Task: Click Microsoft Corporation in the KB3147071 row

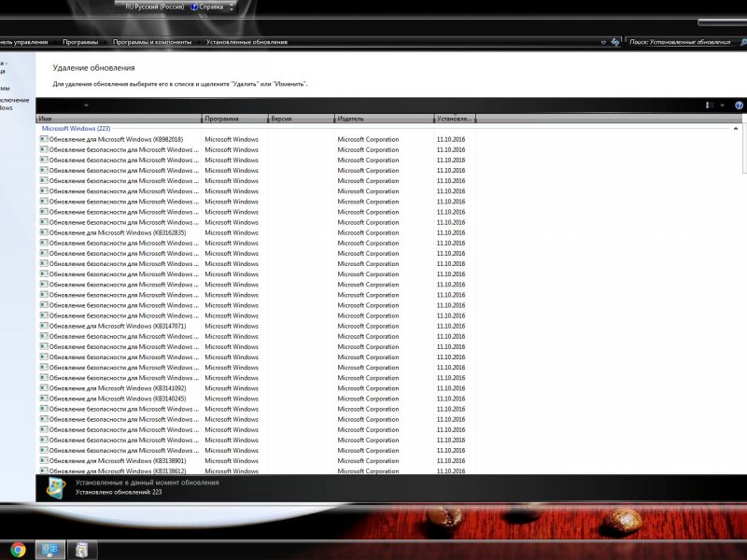Action: click(368, 326)
